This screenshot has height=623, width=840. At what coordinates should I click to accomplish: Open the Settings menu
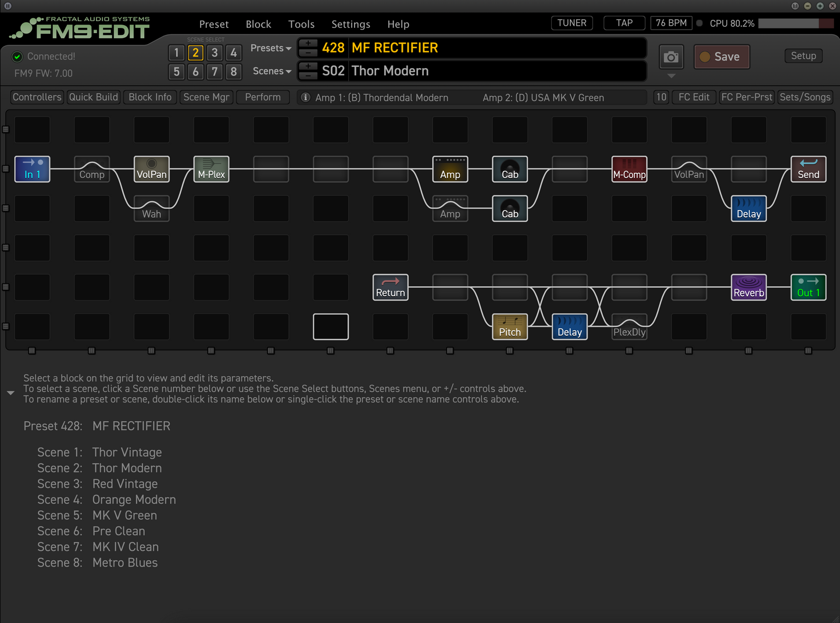351,24
